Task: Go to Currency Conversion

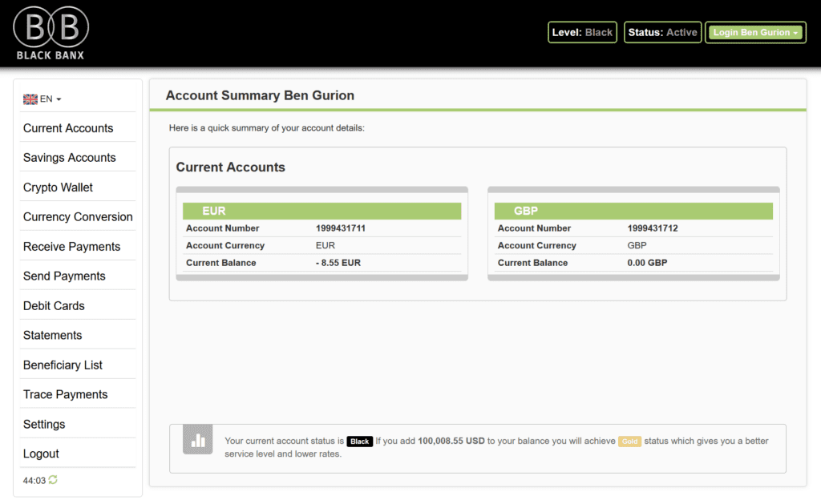Action: 77,216
